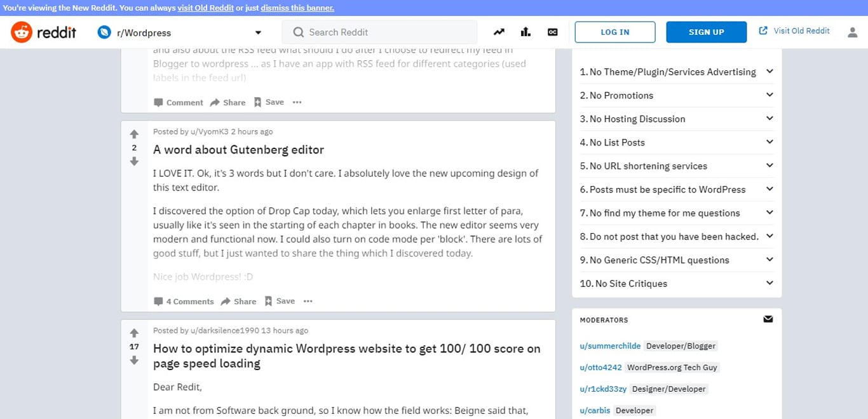Open moderator u/otto4242 profile
This screenshot has height=419, width=868.
(600, 367)
